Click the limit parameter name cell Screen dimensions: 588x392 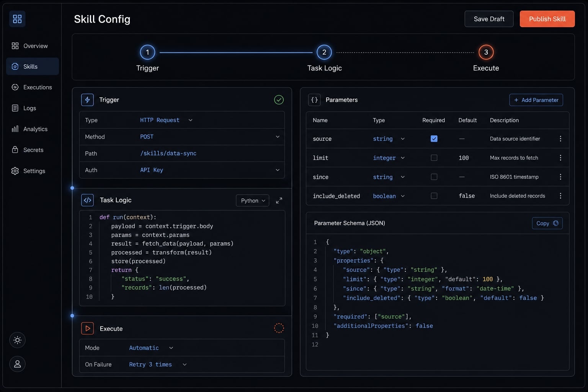click(x=320, y=158)
